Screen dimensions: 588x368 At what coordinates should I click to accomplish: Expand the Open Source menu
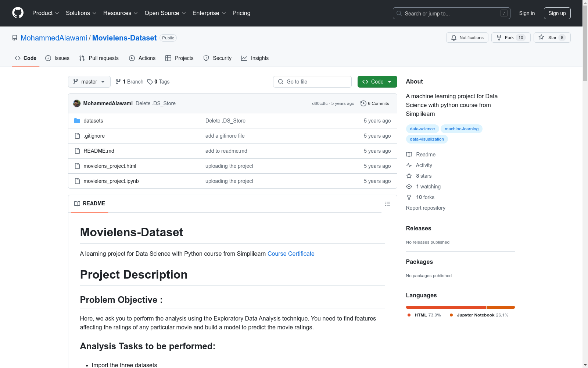(x=165, y=13)
